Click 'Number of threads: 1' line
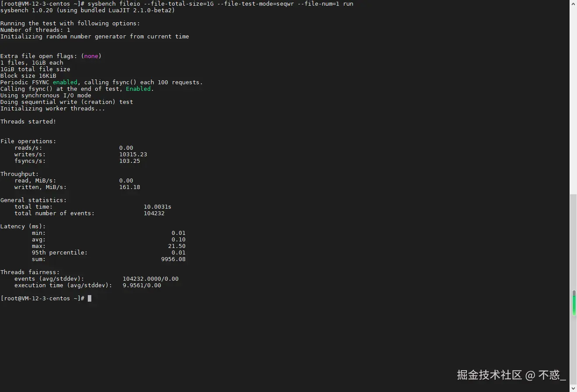The image size is (577, 392). (x=35, y=30)
